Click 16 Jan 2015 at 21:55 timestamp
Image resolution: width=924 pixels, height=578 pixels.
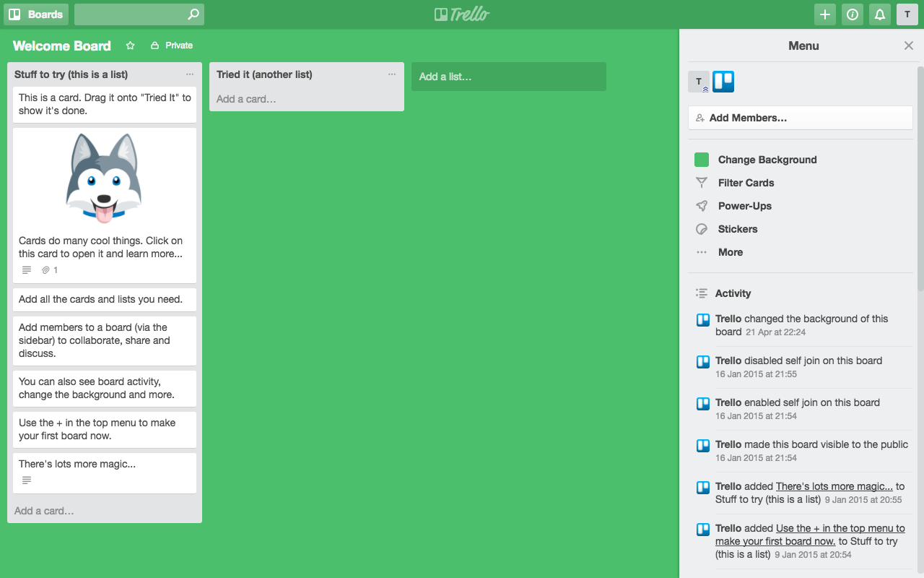click(756, 374)
